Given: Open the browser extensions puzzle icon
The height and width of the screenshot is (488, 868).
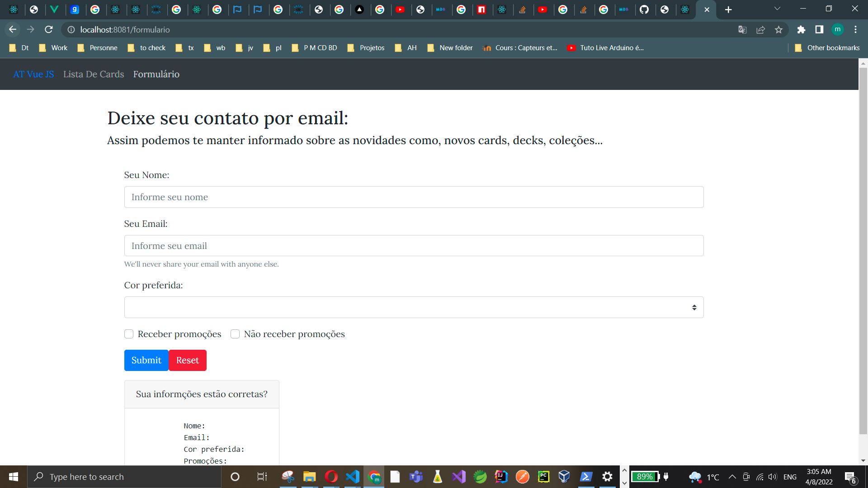Looking at the screenshot, I should 801,29.
